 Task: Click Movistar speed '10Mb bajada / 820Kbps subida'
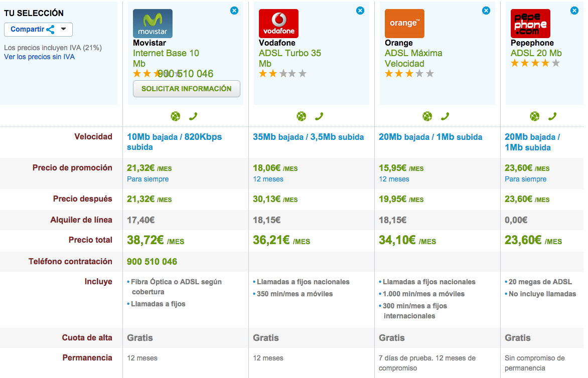[x=175, y=142]
